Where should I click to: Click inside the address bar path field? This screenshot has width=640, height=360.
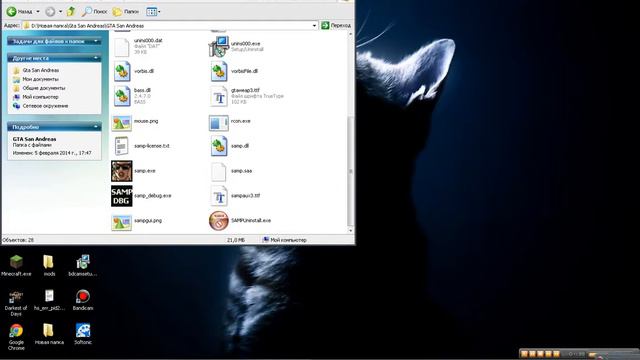pos(167,25)
